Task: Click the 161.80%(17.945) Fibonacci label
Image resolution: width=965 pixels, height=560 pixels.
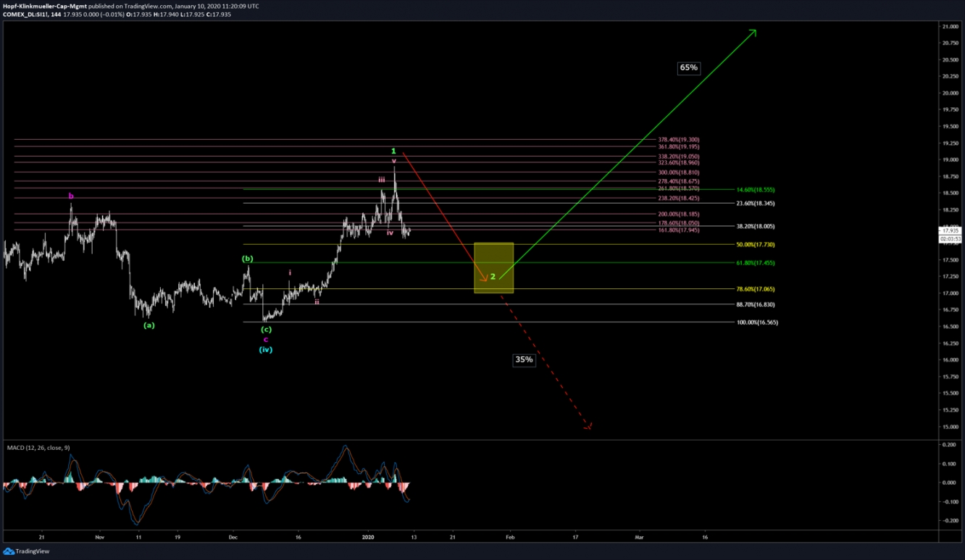Action: (679, 230)
